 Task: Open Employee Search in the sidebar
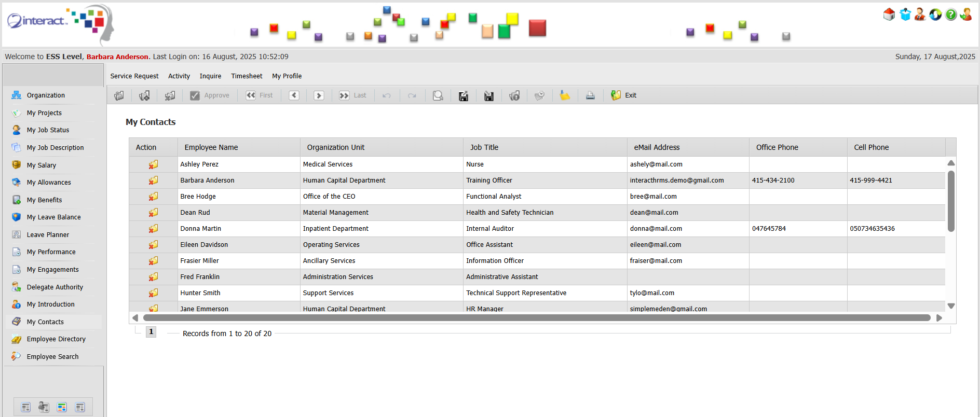(53, 357)
